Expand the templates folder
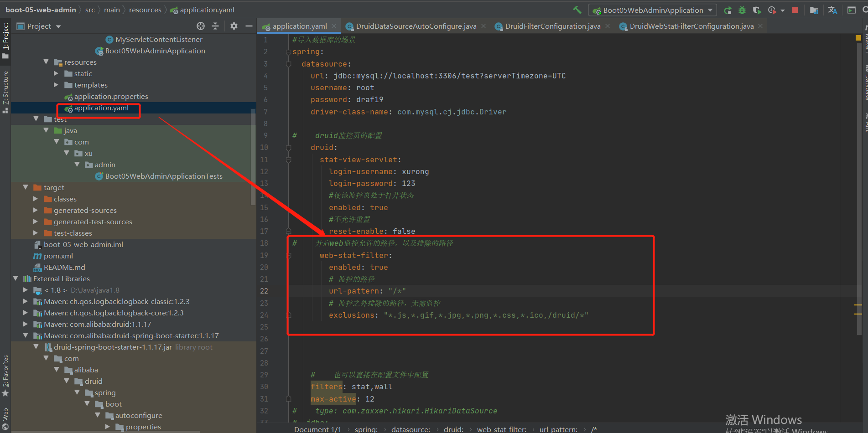 point(56,85)
